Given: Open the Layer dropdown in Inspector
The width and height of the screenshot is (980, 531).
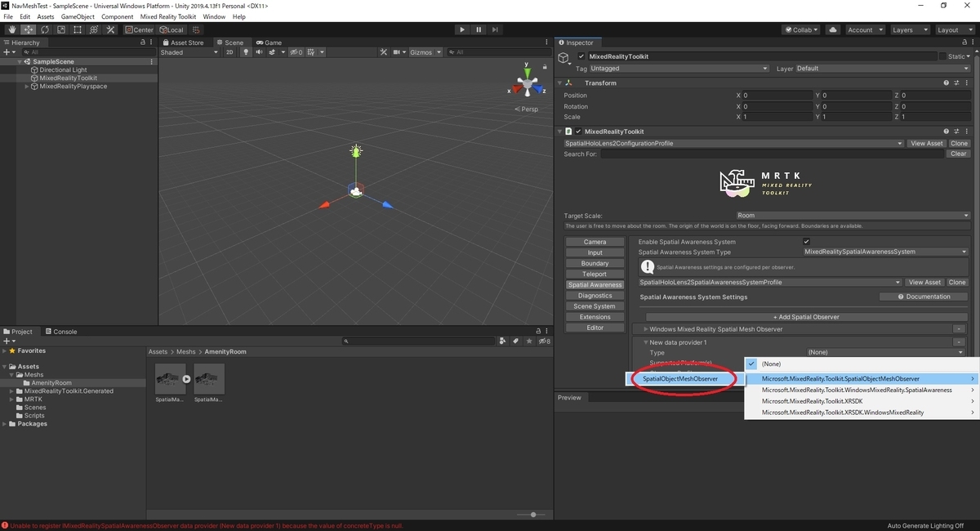Looking at the screenshot, I should point(883,69).
